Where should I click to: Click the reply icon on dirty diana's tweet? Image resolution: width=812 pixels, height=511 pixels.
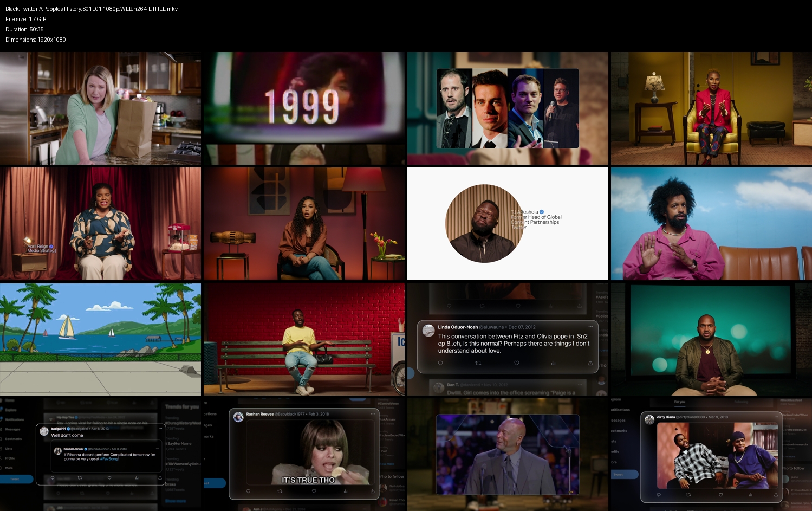coord(659,494)
